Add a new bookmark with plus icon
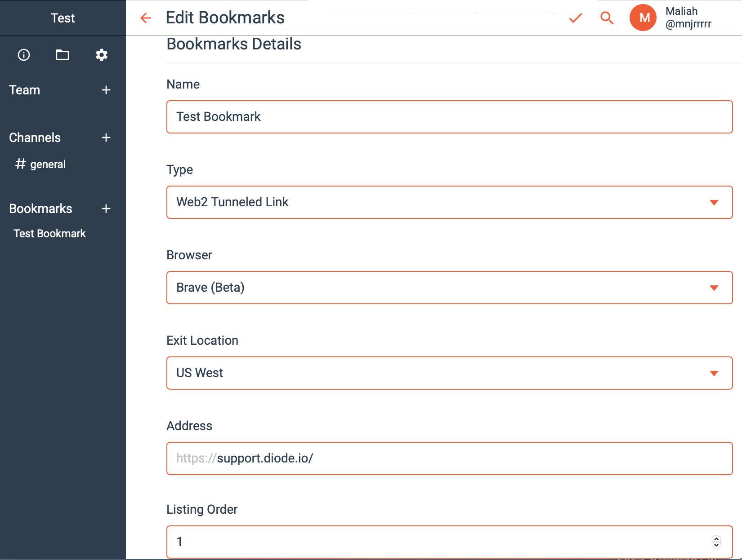 (x=106, y=209)
